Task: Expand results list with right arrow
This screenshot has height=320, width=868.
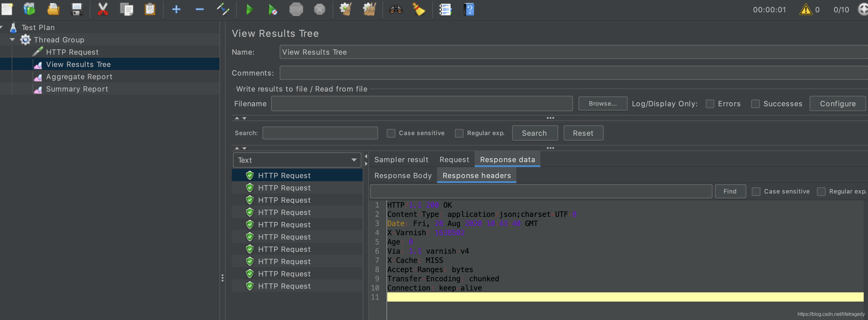Action: pos(366,164)
